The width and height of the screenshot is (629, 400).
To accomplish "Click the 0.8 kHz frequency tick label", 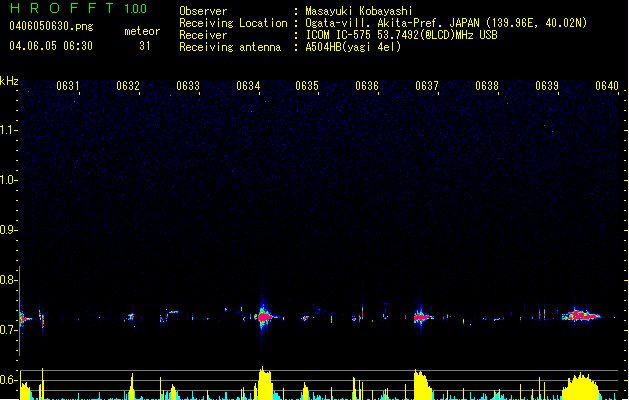I will pyautogui.click(x=8, y=280).
